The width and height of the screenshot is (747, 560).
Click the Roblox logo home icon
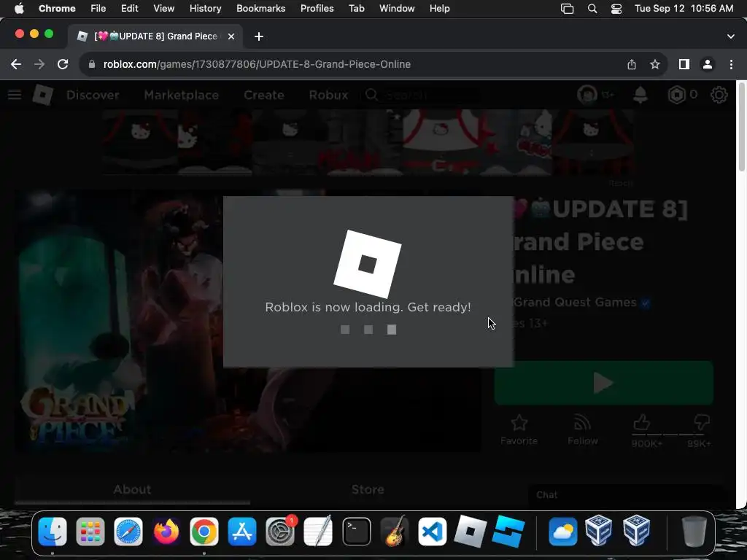tap(43, 95)
